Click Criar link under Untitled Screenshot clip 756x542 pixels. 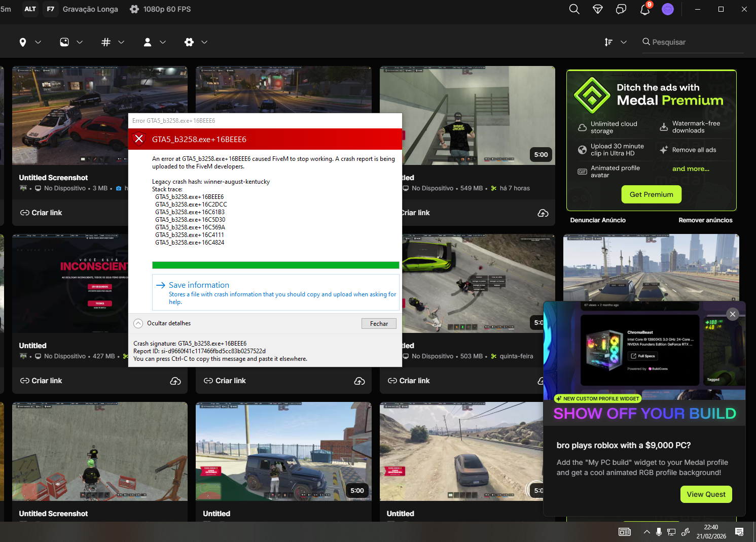[x=41, y=213]
